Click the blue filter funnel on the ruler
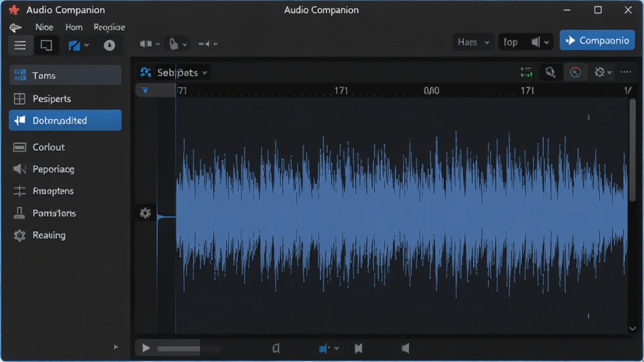Viewport: 644px width, 362px height. [x=145, y=90]
